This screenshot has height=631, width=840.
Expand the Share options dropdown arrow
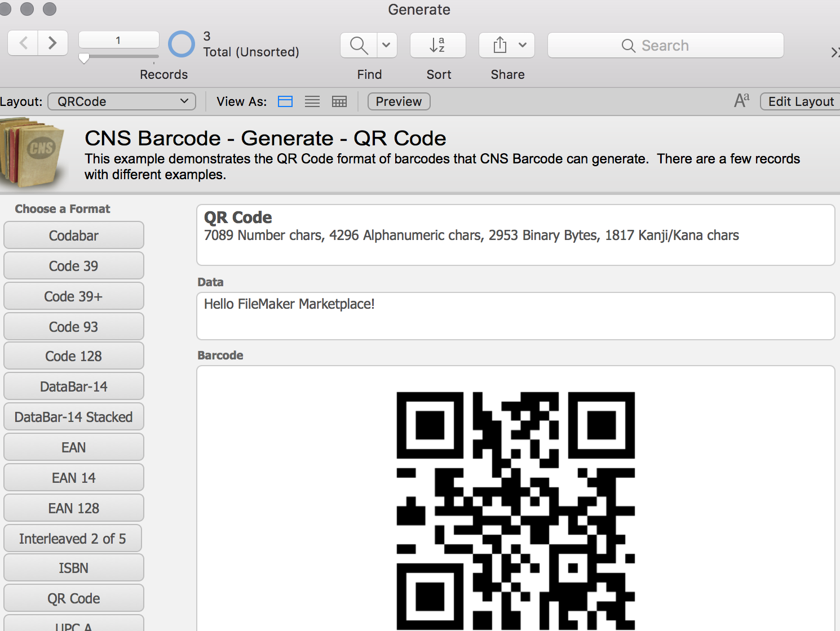click(523, 45)
